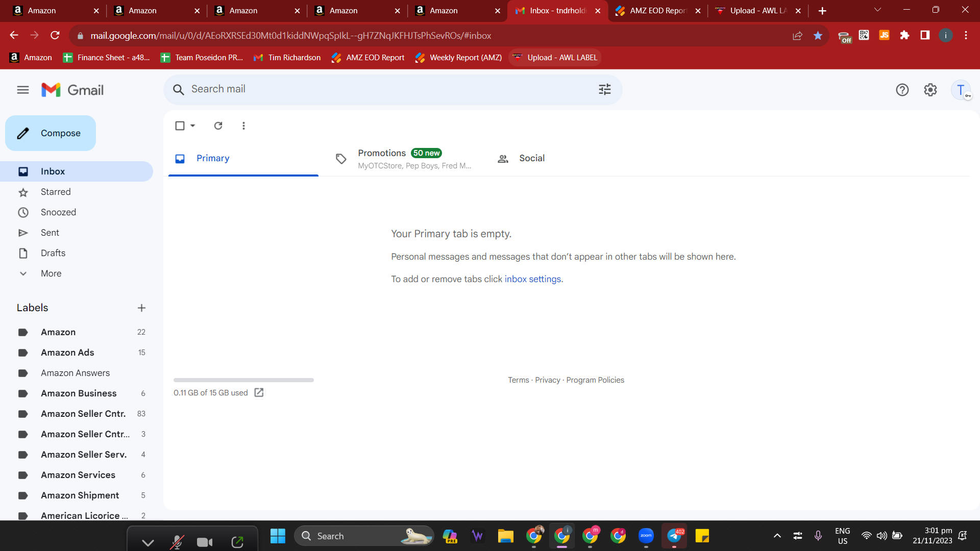
Task: Open a new browser tab
Action: [x=822, y=11]
